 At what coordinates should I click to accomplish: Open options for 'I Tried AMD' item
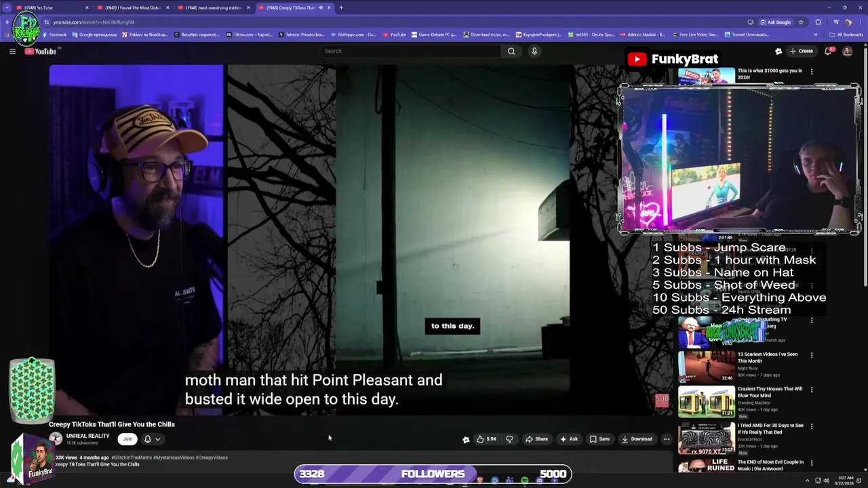(812, 426)
